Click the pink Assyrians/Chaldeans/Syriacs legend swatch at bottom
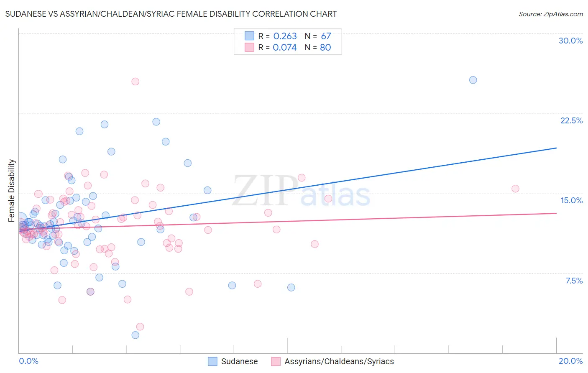Screen dimensions: 588x373 pyautogui.click(x=276, y=361)
